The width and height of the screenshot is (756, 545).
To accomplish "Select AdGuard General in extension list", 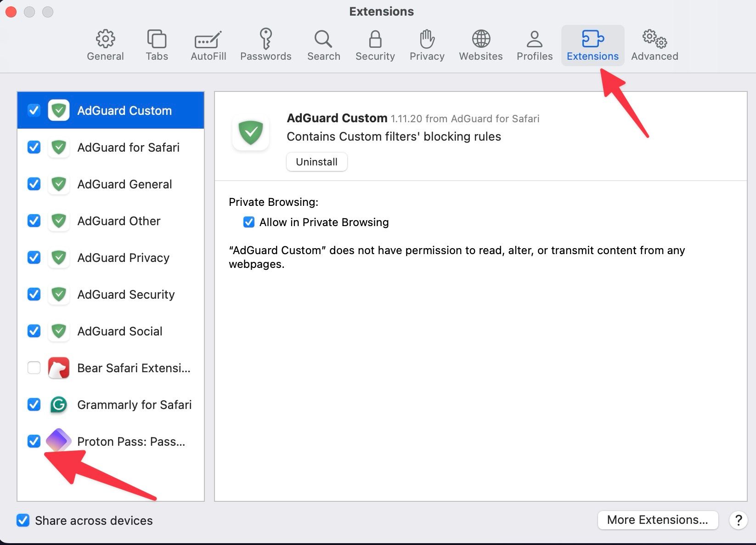I will pyautogui.click(x=111, y=184).
